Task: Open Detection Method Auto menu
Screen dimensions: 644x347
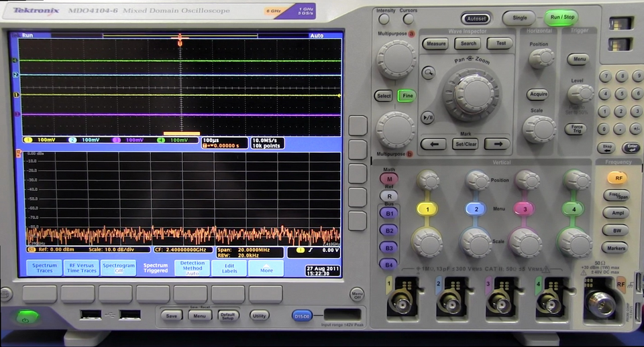Action: tap(193, 268)
